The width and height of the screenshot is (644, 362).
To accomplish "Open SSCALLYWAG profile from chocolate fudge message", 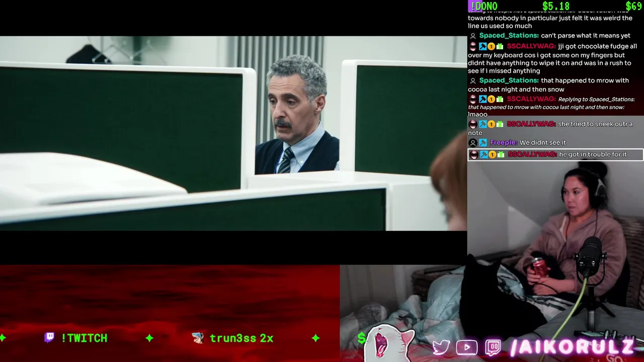I will [531, 46].
